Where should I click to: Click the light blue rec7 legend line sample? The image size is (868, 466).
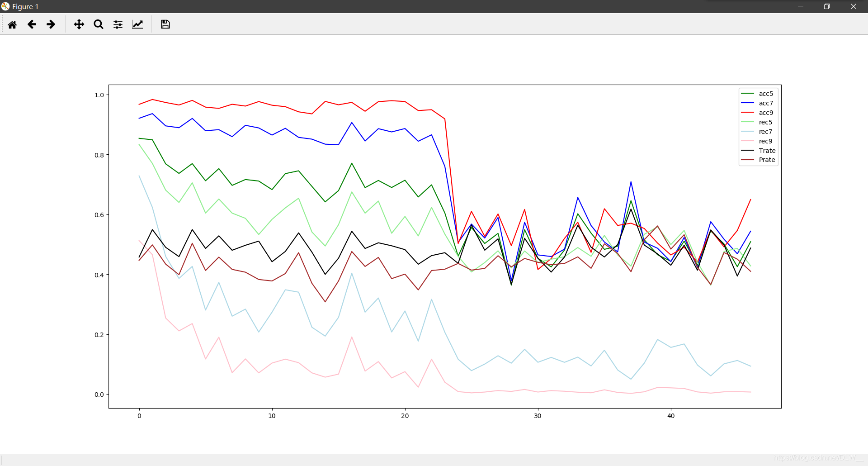pyautogui.click(x=748, y=132)
